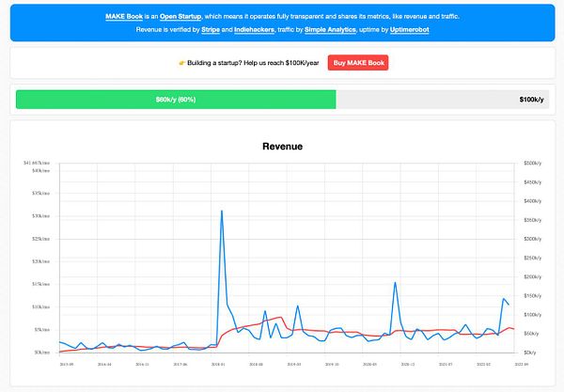564x392 pixels.
Task: Click the $100k/y goal label
Action: click(x=531, y=100)
